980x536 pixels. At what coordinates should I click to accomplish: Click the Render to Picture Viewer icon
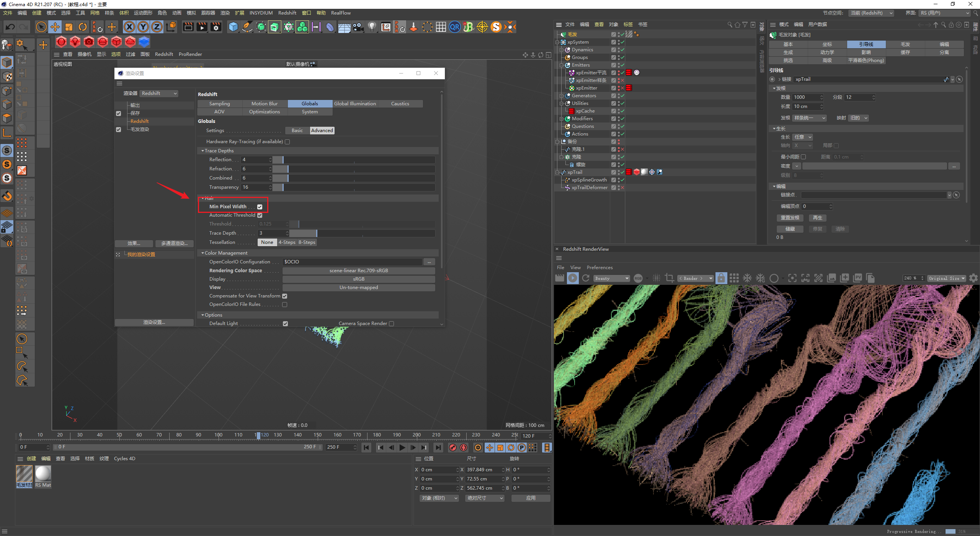click(202, 27)
